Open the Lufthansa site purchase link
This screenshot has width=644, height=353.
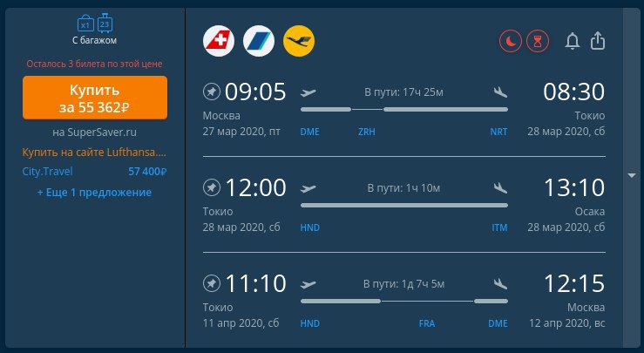point(94,152)
